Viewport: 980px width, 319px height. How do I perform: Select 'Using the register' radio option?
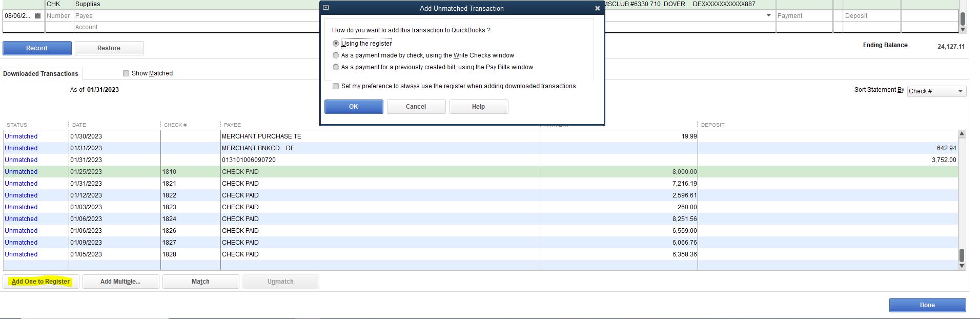point(336,44)
